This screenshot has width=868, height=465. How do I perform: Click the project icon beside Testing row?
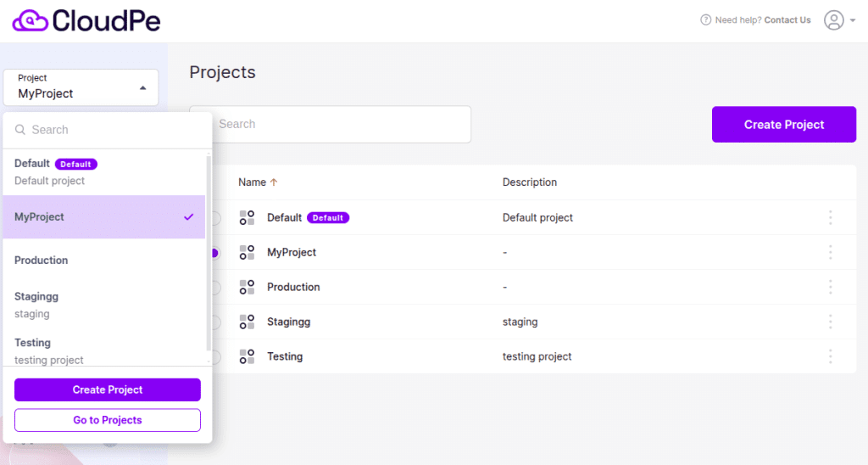point(247,356)
